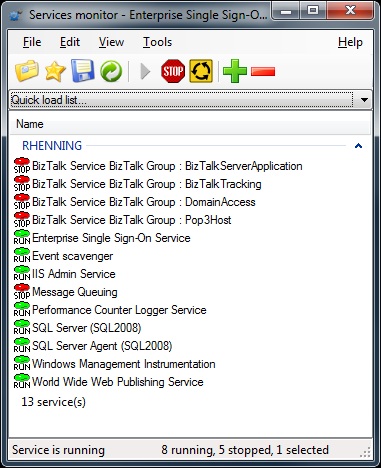
Task: Refresh services with green arrow icon
Action: (111, 71)
